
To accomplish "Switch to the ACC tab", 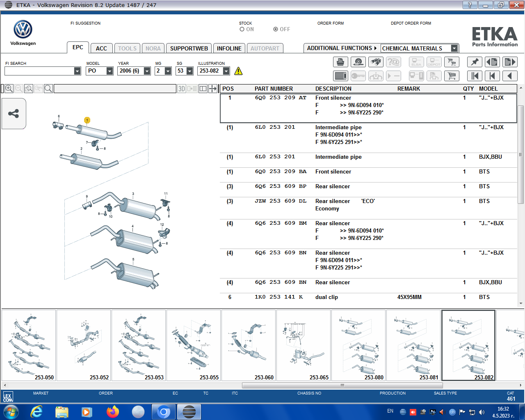I will 101,48.
